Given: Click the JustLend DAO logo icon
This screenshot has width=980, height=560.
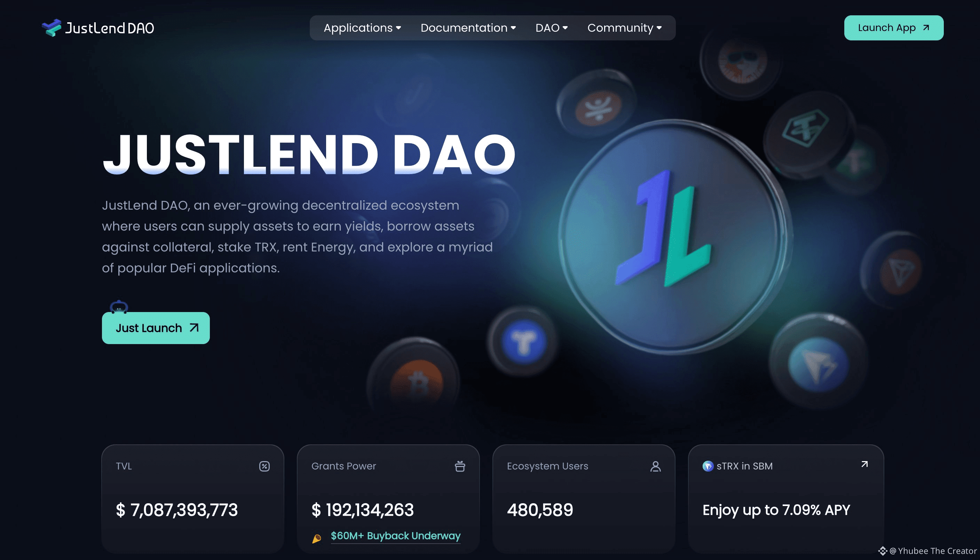Looking at the screenshot, I should [x=52, y=28].
